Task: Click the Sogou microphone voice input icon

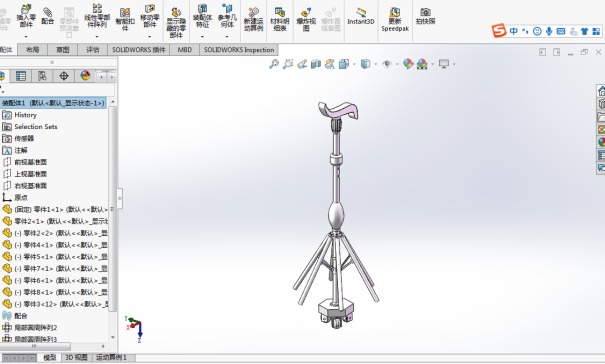Action: pyautogui.click(x=549, y=31)
